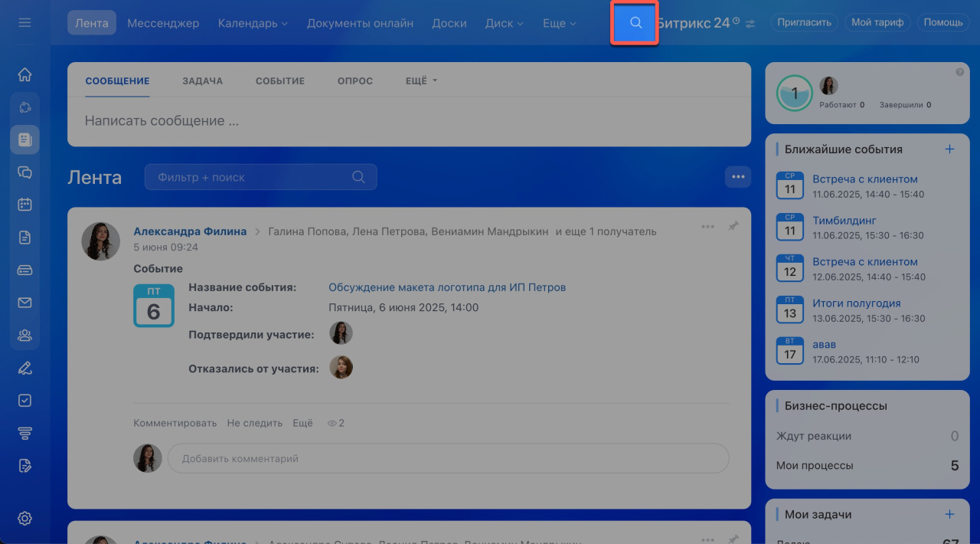Open the settings gear in sidebar
This screenshot has width=980, height=544.
(24, 519)
